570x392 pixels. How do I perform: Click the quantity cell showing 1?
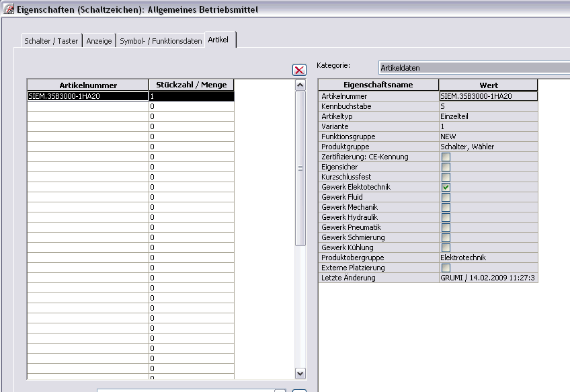191,96
